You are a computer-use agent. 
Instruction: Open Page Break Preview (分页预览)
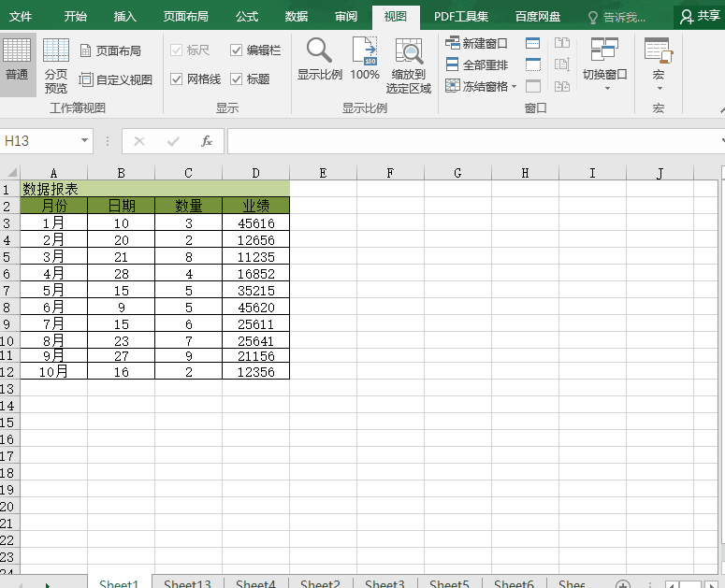pyautogui.click(x=56, y=65)
